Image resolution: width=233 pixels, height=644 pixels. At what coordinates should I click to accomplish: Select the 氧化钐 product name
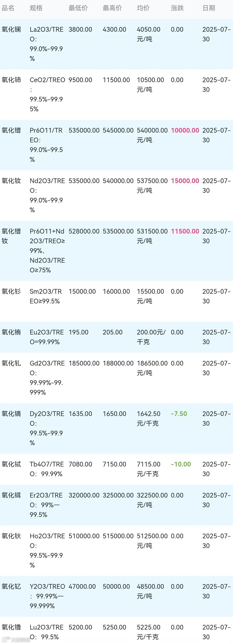tap(11, 292)
